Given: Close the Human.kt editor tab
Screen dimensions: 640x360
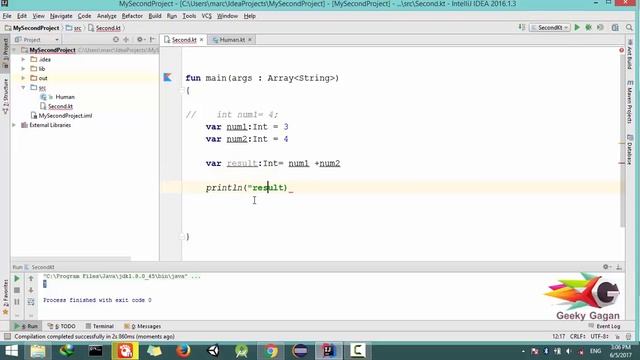Looking at the screenshot, I should coord(250,40).
